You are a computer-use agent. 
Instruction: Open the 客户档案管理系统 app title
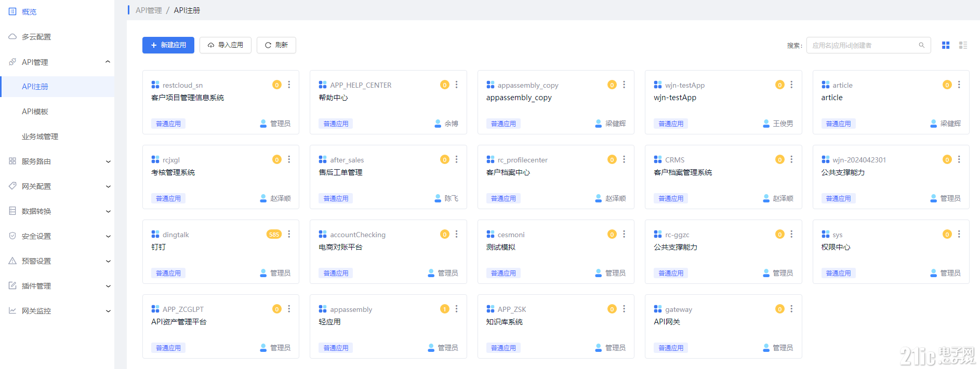pos(683,172)
